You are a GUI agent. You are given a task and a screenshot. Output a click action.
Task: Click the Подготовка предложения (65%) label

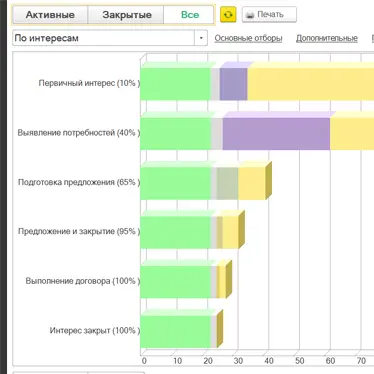pos(79,182)
